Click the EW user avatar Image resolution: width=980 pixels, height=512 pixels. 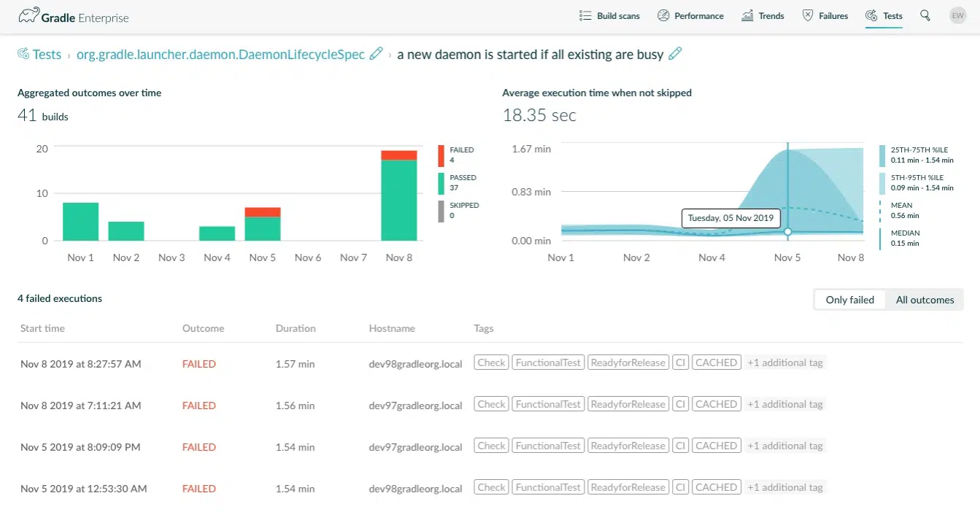click(x=957, y=15)
